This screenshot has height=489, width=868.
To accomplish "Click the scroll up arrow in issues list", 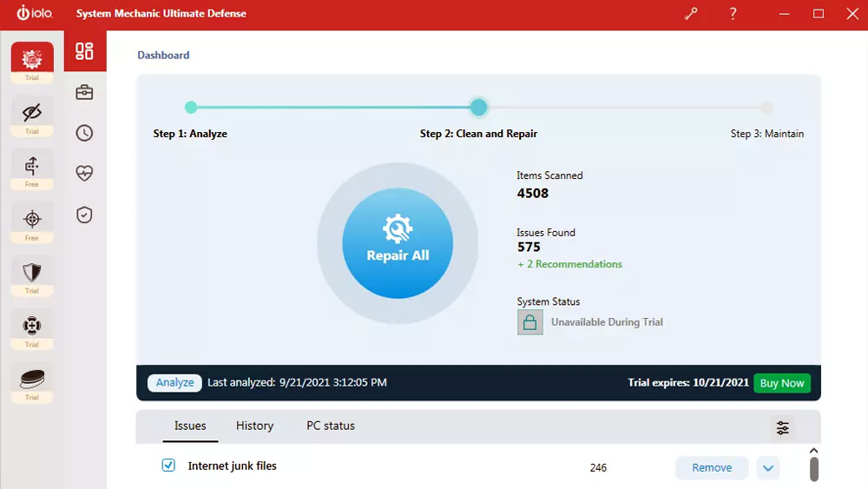I will click(x=814, y=450).
